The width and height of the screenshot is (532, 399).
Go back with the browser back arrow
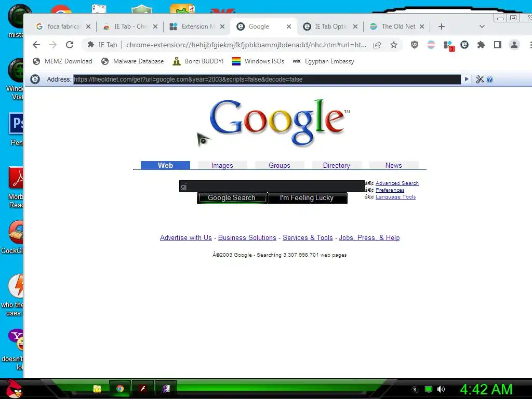(36, 45)
